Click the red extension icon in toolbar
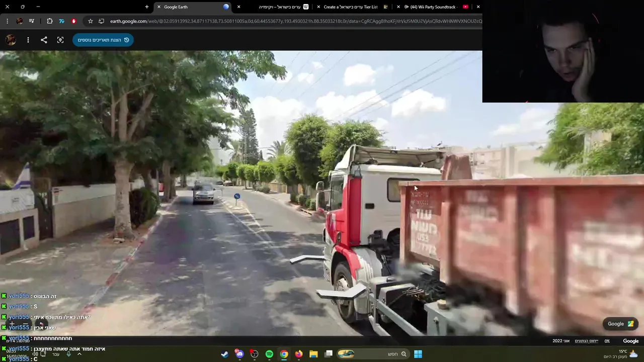 (x=74, y=21)
